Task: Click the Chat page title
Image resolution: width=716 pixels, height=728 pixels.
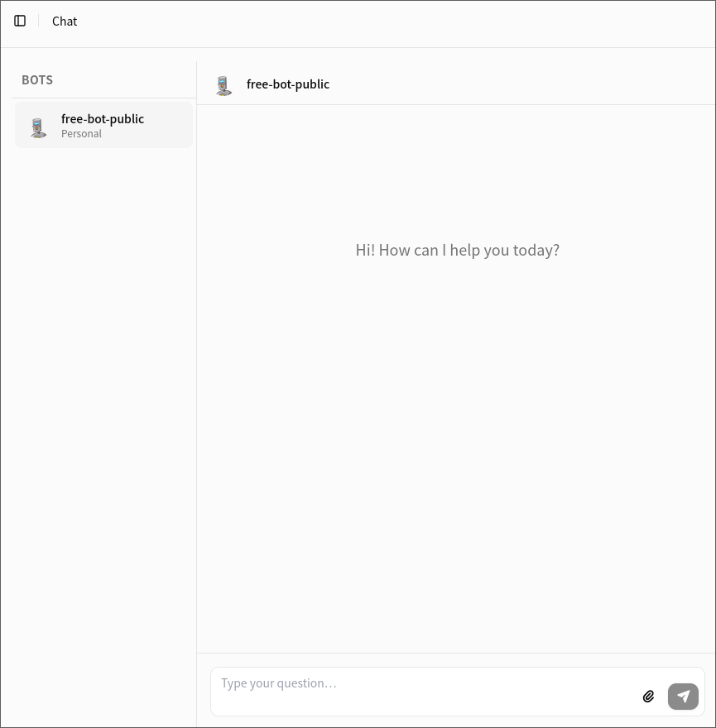Action: (x=65, y=22)
